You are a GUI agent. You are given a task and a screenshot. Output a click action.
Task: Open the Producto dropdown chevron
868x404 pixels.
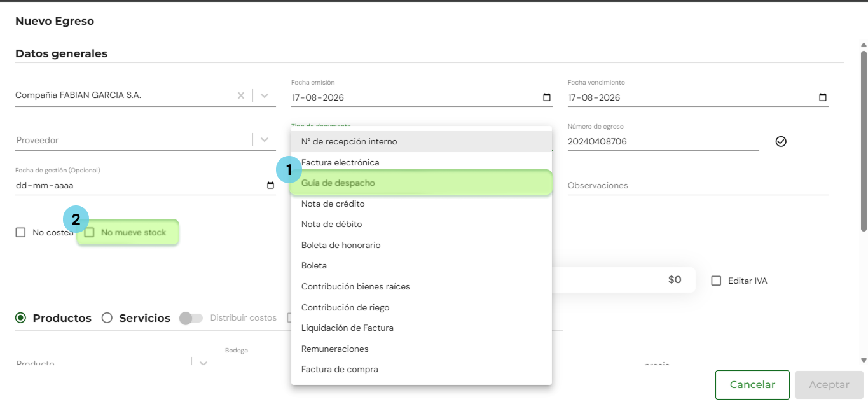click(203, 363)
